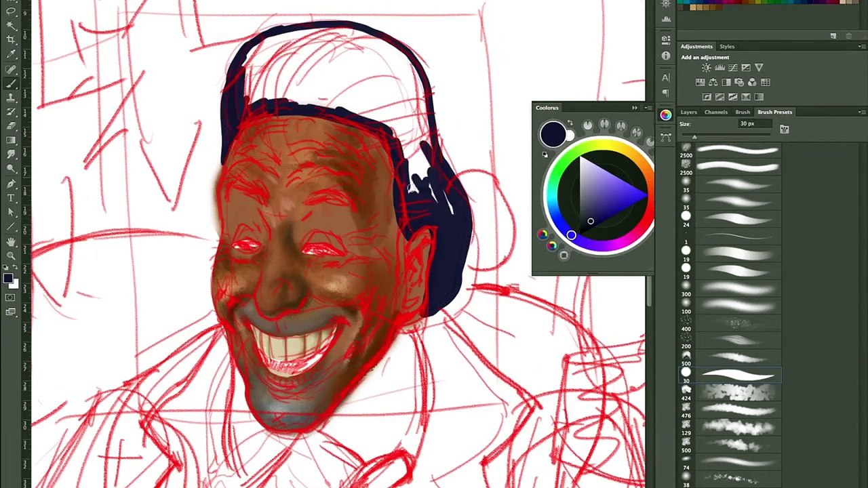Select the Pen tool
The width and height of the screenshot is (868, 488).
tap(11, 184)
